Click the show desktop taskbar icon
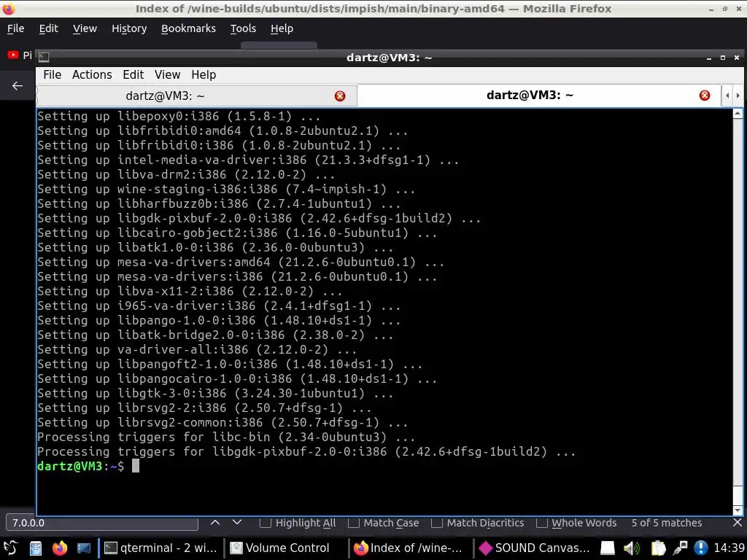 point(84,548)
